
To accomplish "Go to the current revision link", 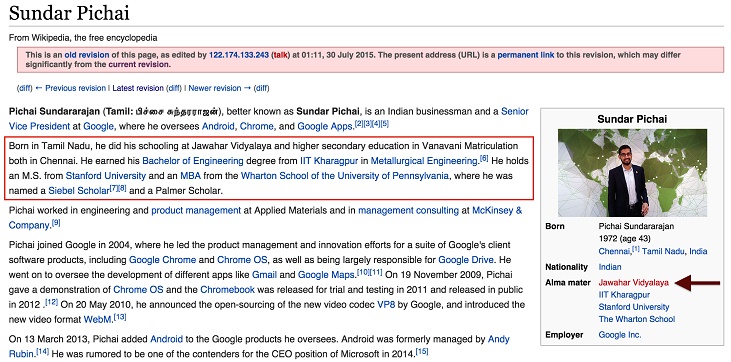I will (138, 64).
